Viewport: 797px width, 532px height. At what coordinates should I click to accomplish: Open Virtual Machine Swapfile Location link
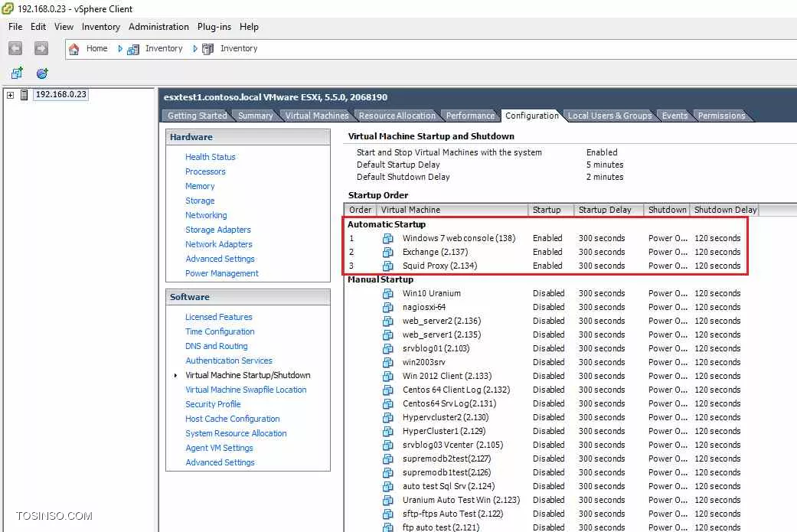point(246,390)
